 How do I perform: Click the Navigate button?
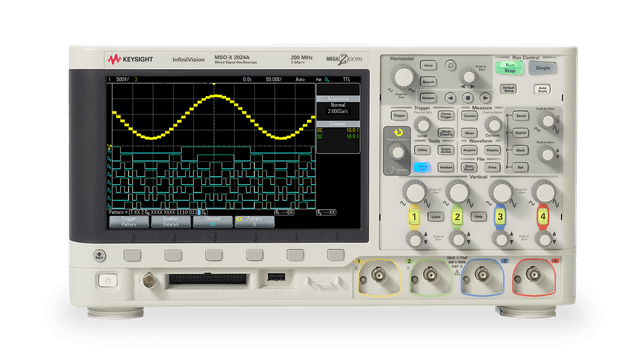(x=428, y=98)
